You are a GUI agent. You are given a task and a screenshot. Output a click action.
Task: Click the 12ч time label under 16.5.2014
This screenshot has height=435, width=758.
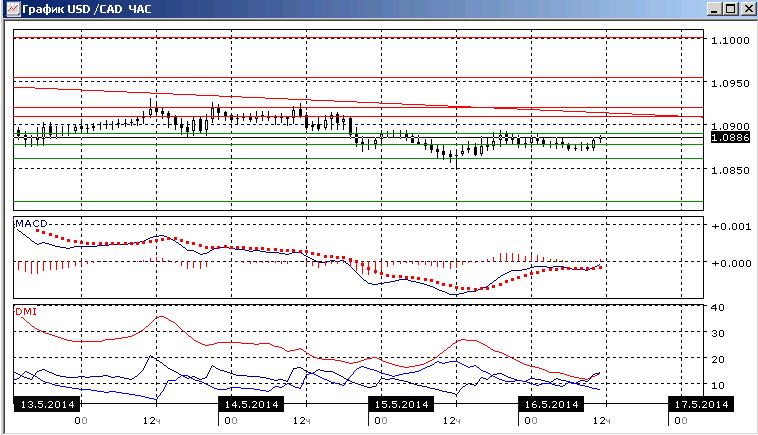[601, 421]
